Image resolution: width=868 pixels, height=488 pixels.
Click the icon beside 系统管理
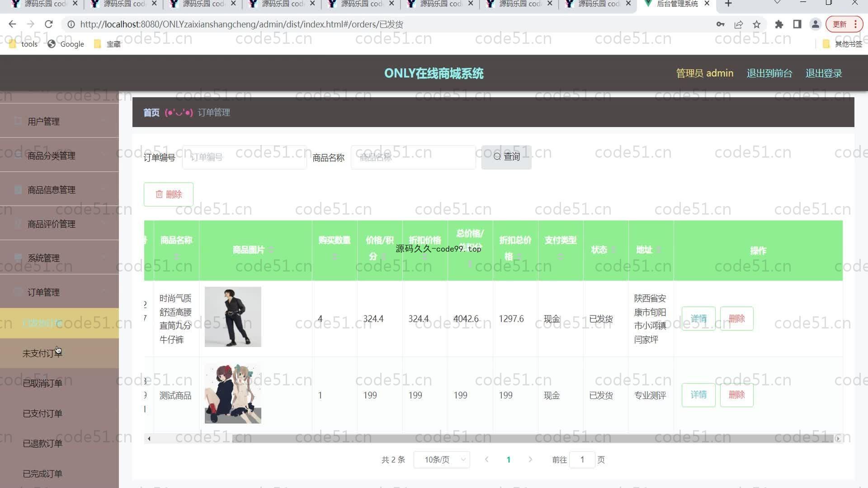click(x=18, y=258)
